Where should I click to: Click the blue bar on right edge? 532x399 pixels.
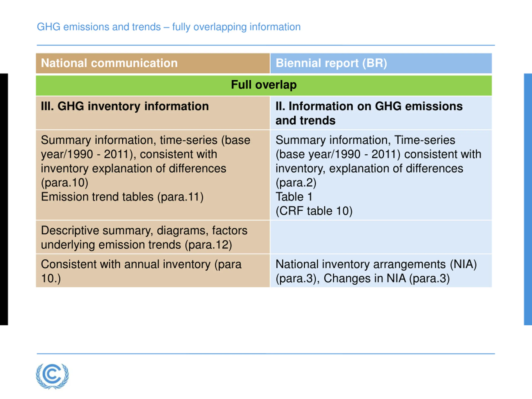click(x=528, y=199)
